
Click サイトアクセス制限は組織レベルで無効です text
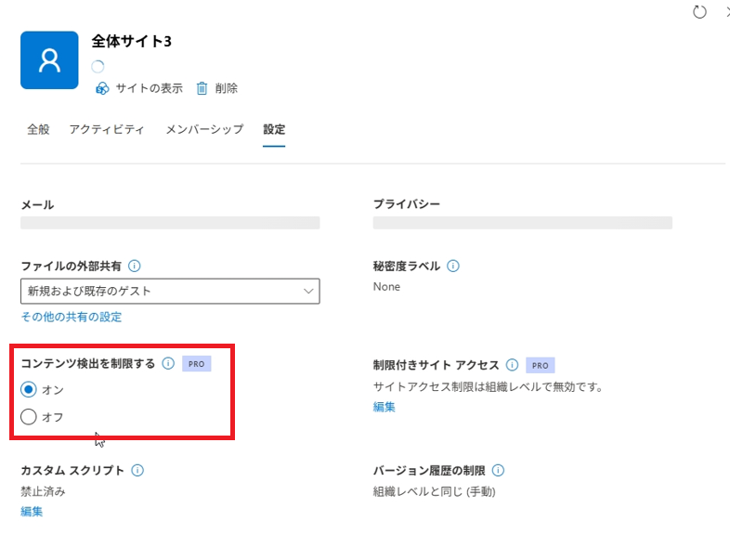(488, 387)
